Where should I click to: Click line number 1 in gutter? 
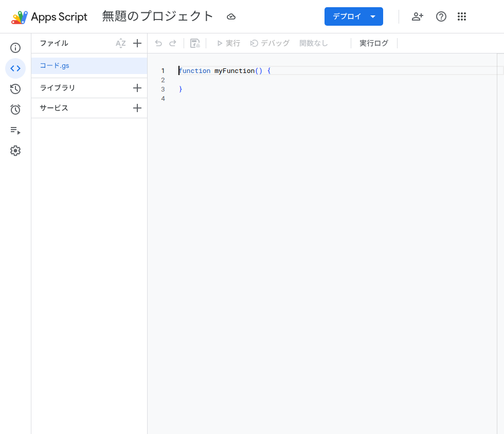[x=163, y=71]
